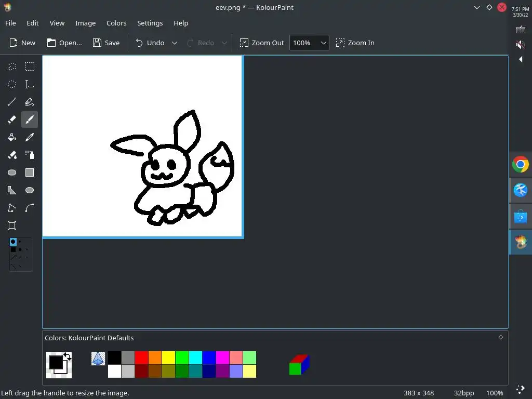Pick the magenta color swatch
532x399 pixels.
coord(222,357)
